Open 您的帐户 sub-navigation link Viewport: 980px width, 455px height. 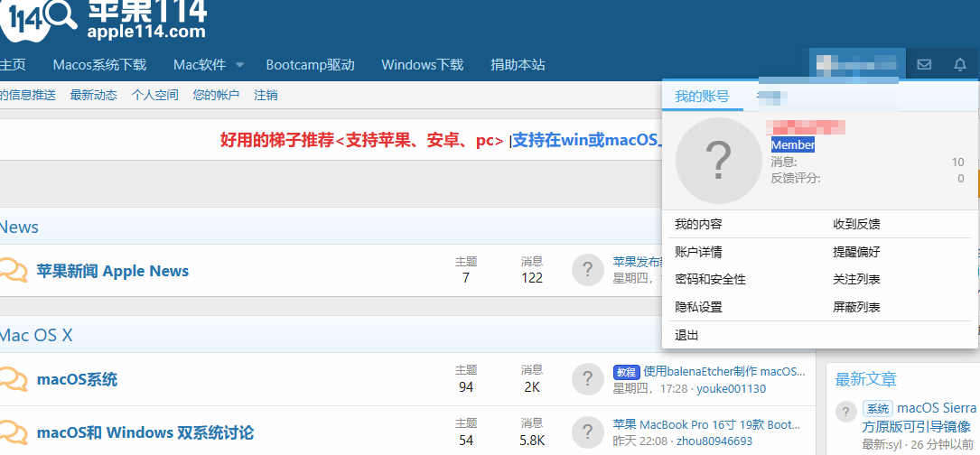tap(216, 95)
